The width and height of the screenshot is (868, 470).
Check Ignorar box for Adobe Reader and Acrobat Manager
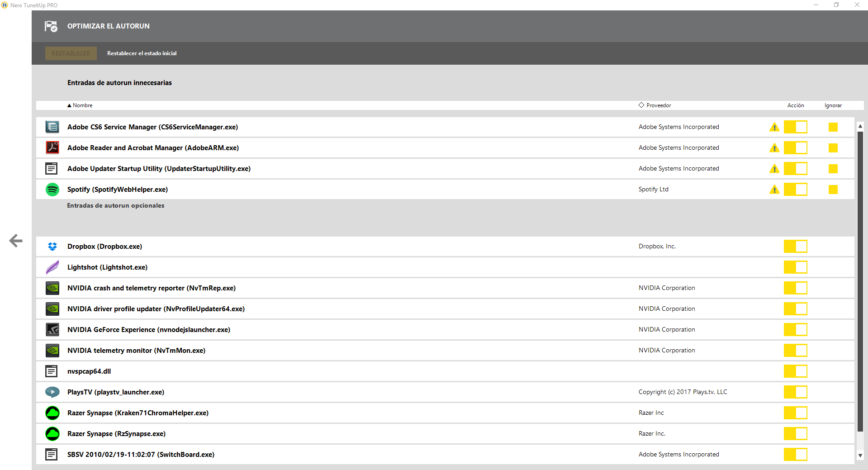point(833,148)
